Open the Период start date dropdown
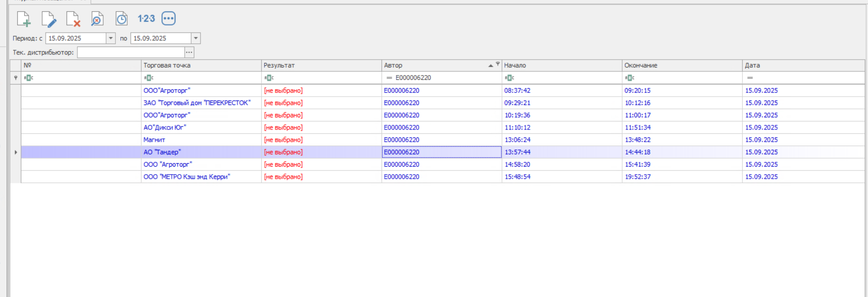Viewport: 868px width, 297px height. click(111, 38)
